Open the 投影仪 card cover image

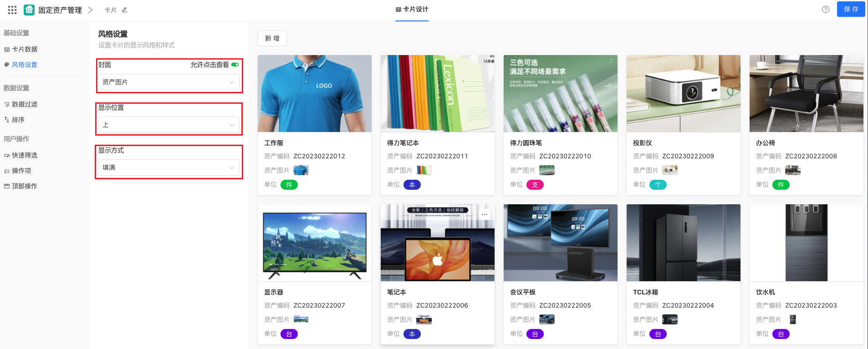pos(683,93)
